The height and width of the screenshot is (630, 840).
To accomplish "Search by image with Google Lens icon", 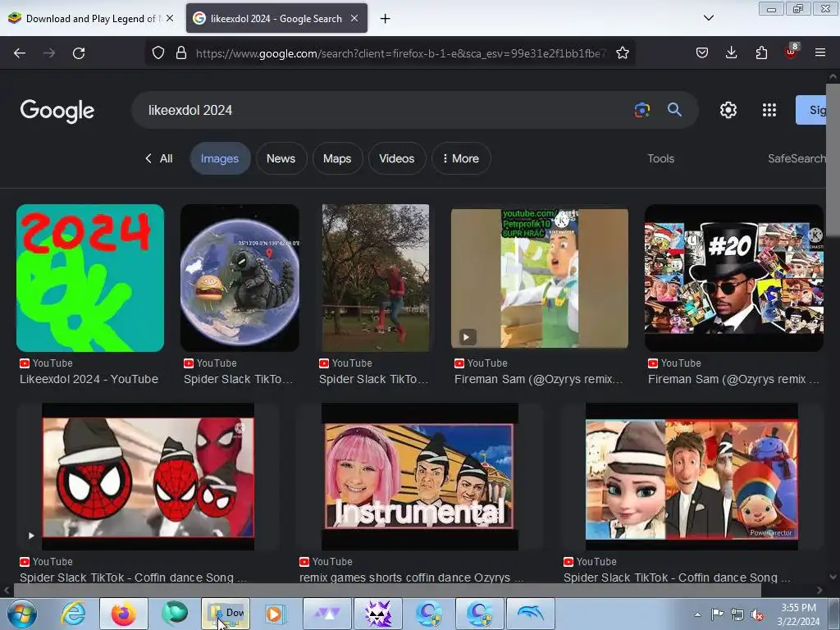I will point(641,110).
